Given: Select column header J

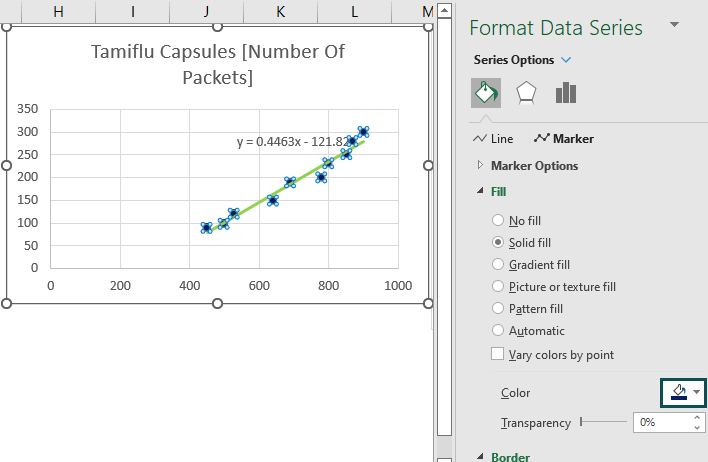Looking at the screenshot, I should 206,11.
